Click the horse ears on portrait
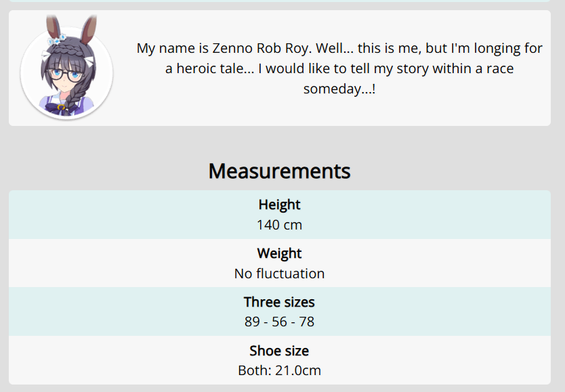 click(x=71, y=30)
